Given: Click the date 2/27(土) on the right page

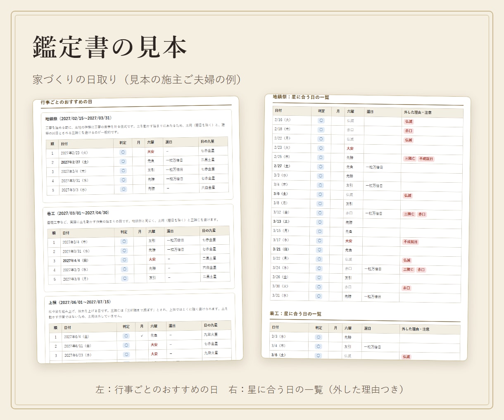Looking at the screenshot, I should tap(282, 166).
